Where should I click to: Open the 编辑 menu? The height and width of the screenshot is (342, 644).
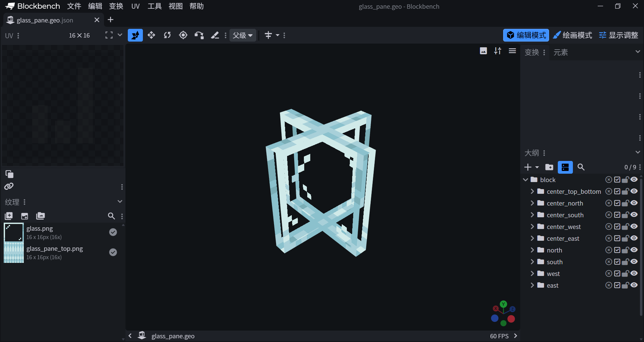(95, 6)
